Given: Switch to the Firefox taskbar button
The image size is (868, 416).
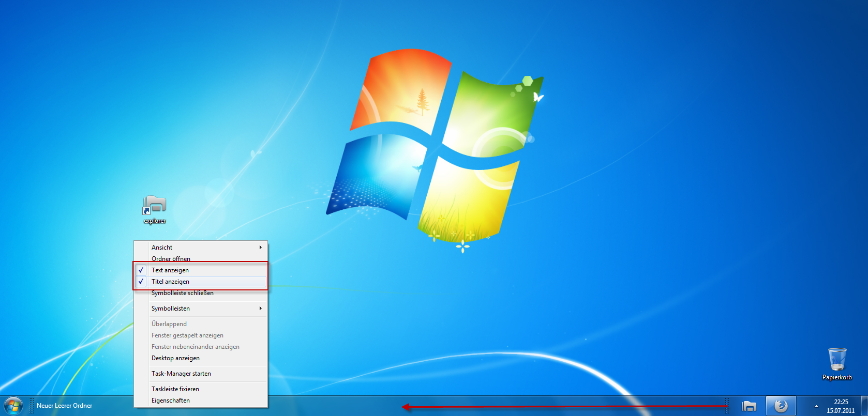Looking at the screenshot, I should point(781,406).
